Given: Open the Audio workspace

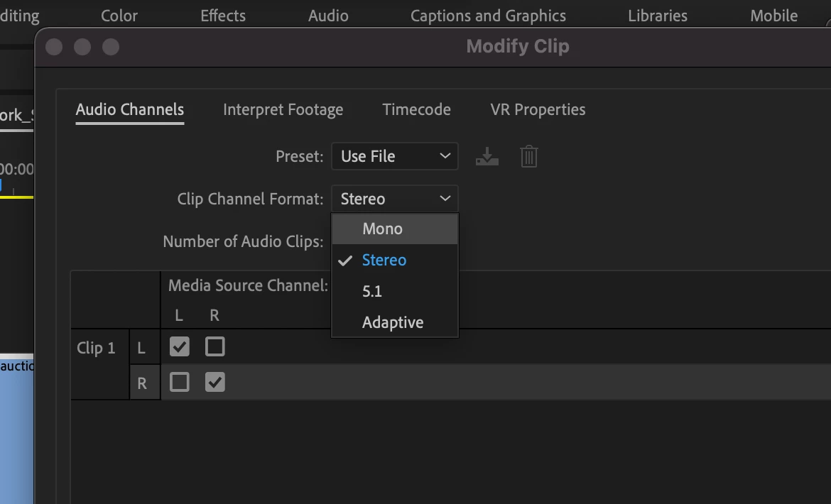Looking at the screenshot, I should tap(328, 16).
